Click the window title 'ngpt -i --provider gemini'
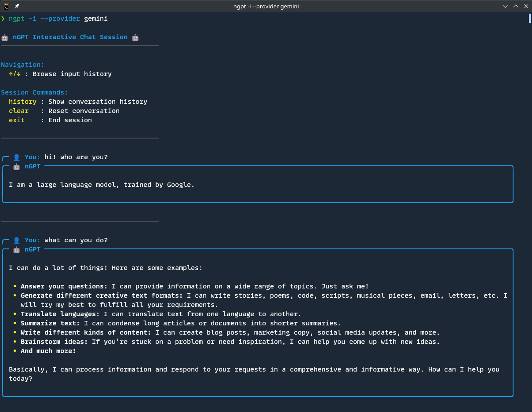 pyautogui.click(x=266, y=6)
